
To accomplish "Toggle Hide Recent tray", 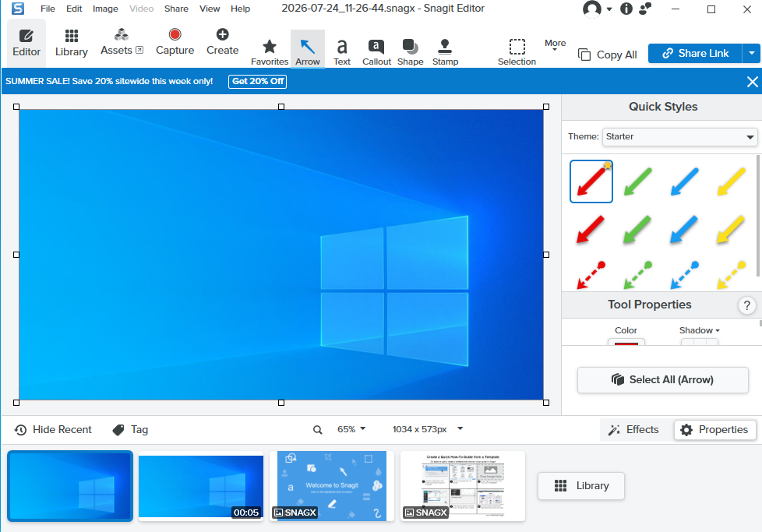I will point(53,429).
